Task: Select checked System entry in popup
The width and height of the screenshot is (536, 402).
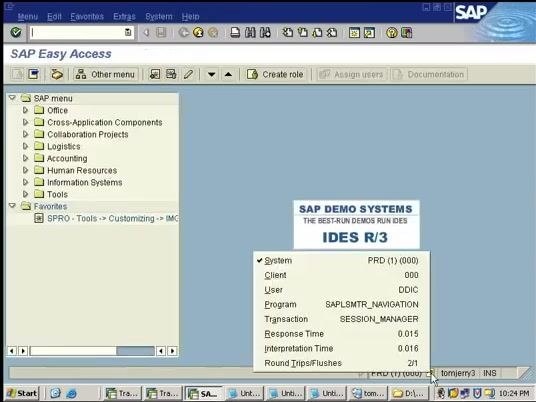Action: tap(341, 260)
